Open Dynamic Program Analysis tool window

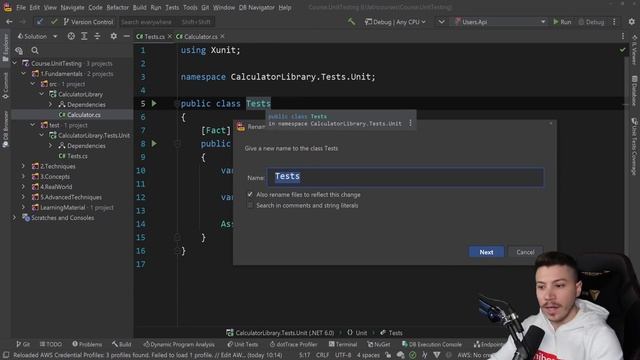(x=179, y=344)
